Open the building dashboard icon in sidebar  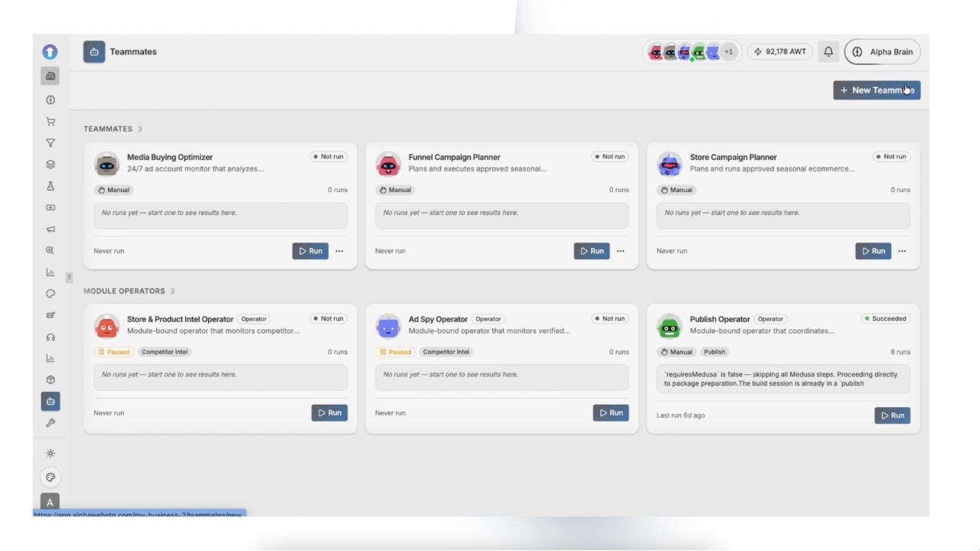click(x=51, y=76)
